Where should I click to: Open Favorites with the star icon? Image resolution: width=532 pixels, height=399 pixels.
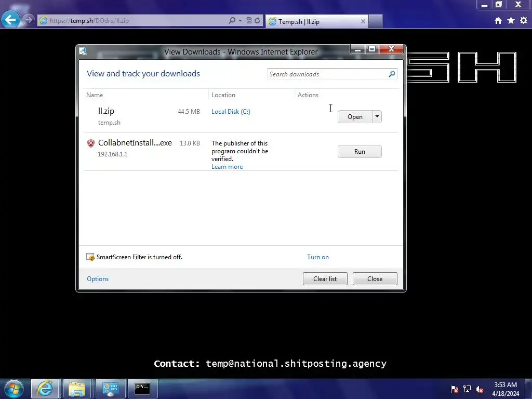tap(511, 21)
